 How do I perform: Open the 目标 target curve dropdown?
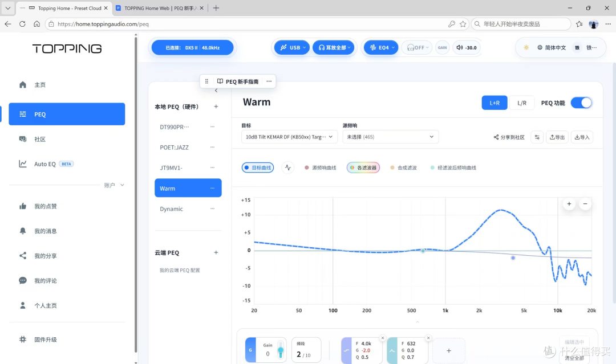click(289, 137)
